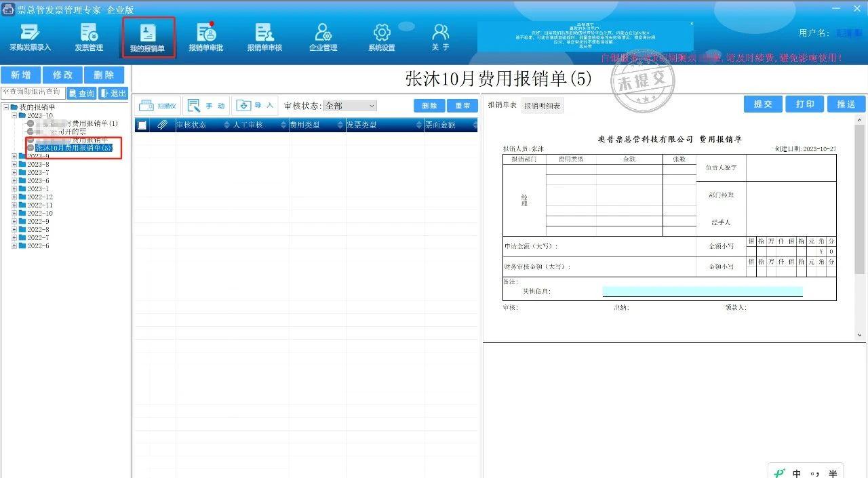The image size is (868, 478).
Task: Open 发票管理 in top toolbar
Action: tap(89, 38)
